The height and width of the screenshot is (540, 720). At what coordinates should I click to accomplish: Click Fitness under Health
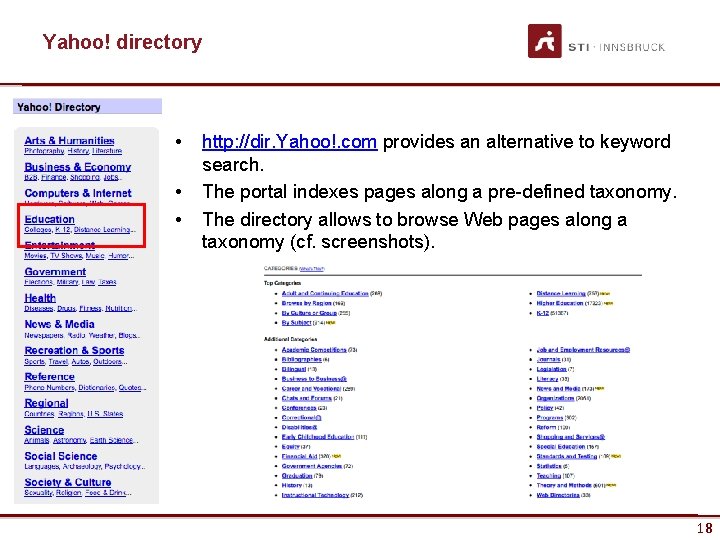click(90, 308)
